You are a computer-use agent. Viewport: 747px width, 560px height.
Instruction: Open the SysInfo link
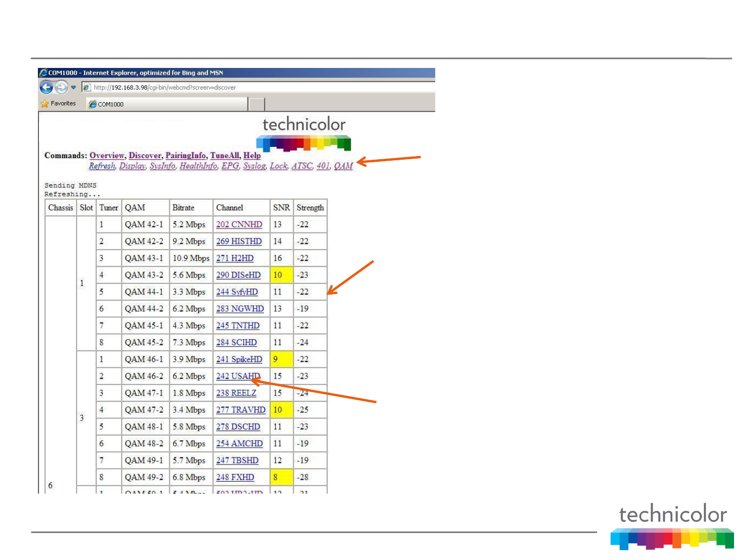(x=162, y=166)
